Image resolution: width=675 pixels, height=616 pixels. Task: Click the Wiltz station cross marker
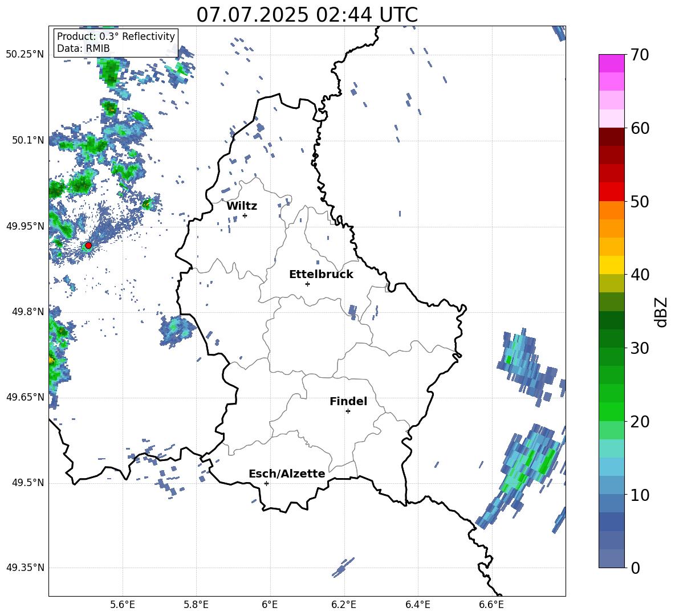pos(245,215)
